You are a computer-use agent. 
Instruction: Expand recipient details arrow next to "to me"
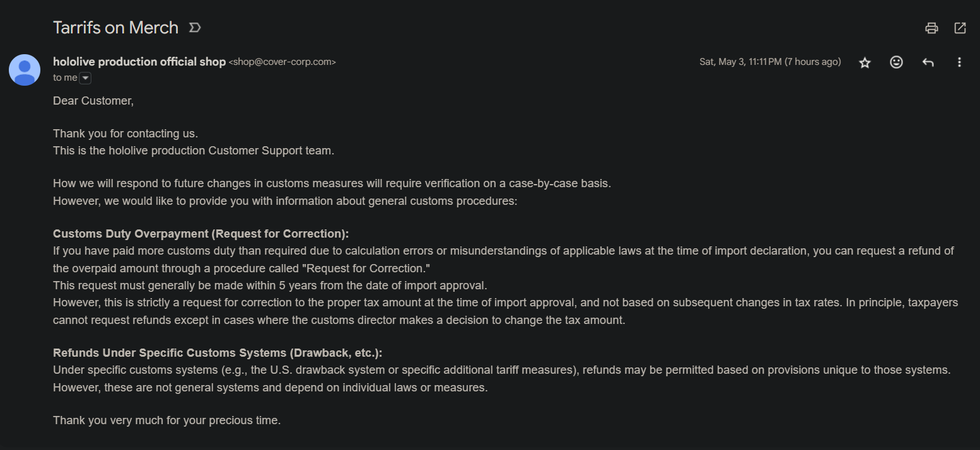85,78
